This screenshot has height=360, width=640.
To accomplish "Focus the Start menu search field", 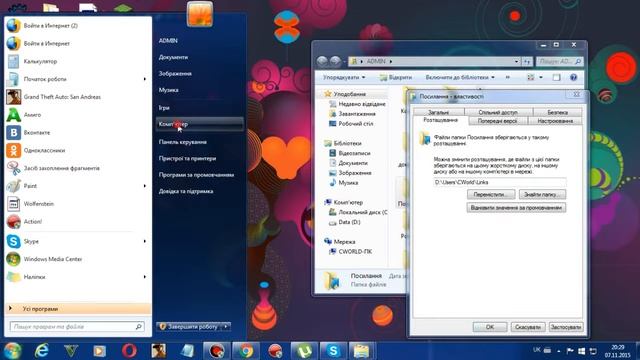I will coord(77,327).
